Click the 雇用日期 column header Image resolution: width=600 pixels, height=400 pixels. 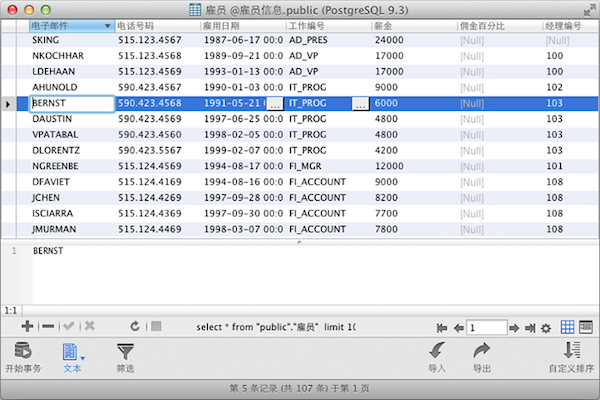[243, 26]
